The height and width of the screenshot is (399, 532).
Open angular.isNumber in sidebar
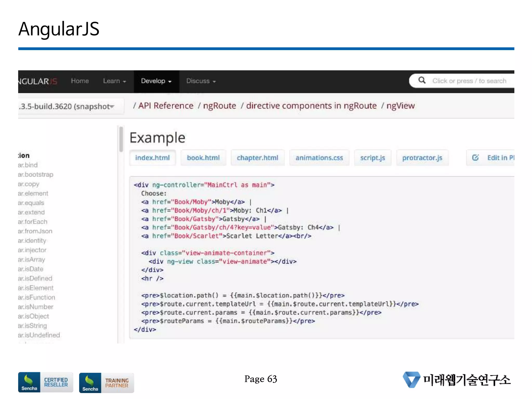coord(36,307)
